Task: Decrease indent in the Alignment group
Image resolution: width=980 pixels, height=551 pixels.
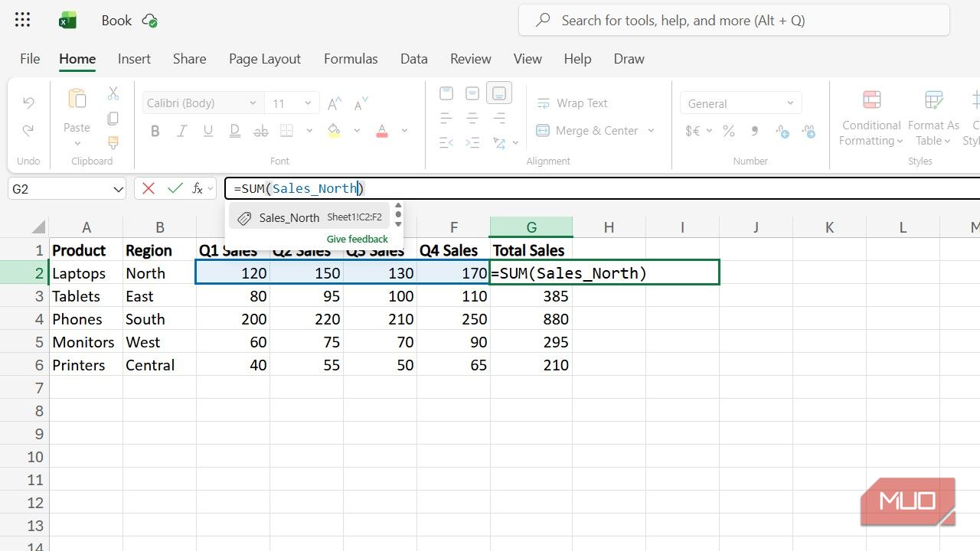Action: pyautogui.click(x=446, y=142)
